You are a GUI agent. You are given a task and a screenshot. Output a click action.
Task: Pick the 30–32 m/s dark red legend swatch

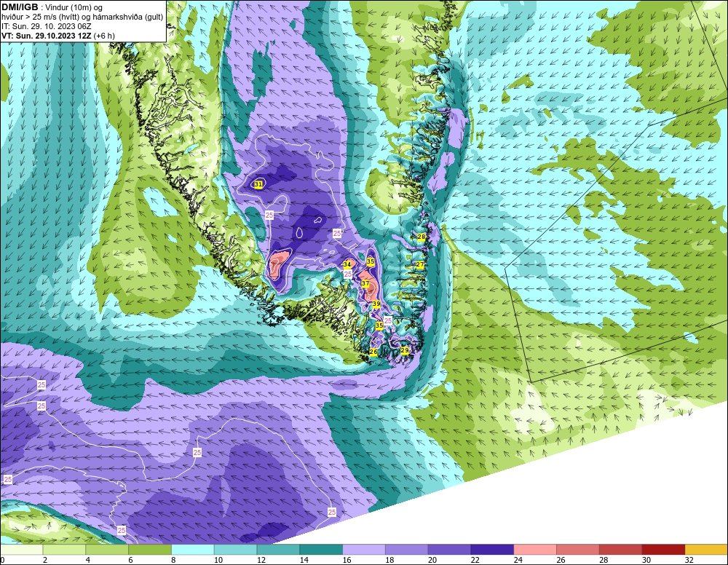click(663, 550)
